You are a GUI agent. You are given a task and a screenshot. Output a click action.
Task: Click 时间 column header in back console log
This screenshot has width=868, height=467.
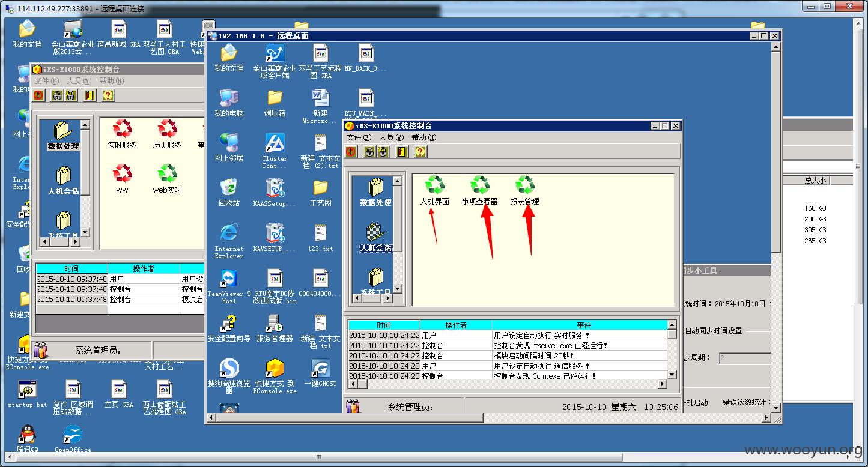71,268
